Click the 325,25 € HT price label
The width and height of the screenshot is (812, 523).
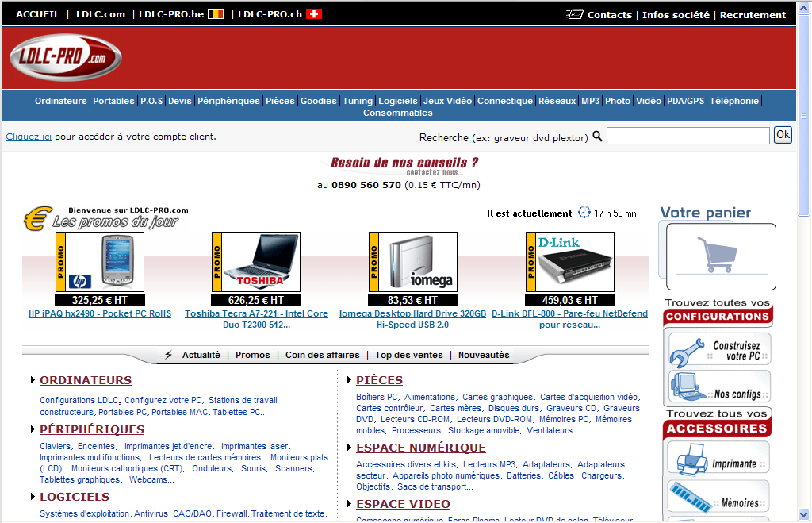(100, 300)
